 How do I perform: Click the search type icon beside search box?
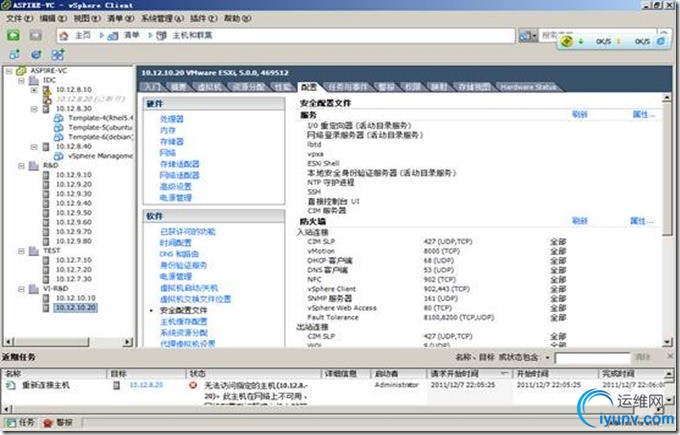point(525,36)
